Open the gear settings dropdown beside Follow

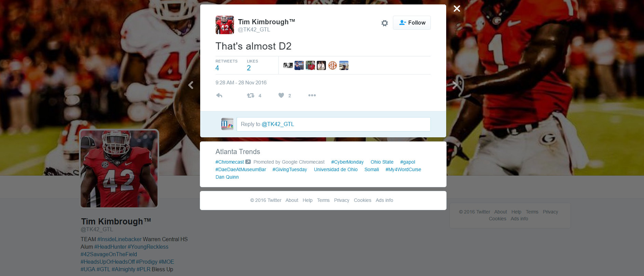(x=385, y=23)
